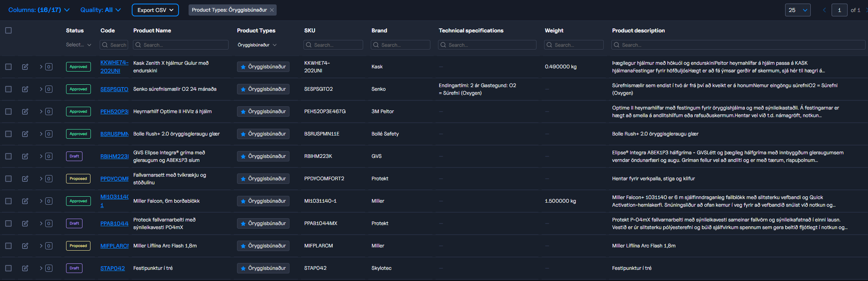868x281 pixels.
Task: Sort by Technical specifications header
Action: 471,30
